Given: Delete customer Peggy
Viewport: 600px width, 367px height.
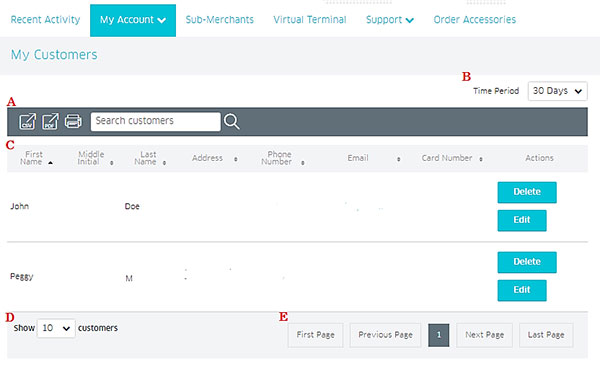Looking at the screenshot, I should [x=527, y=262].
